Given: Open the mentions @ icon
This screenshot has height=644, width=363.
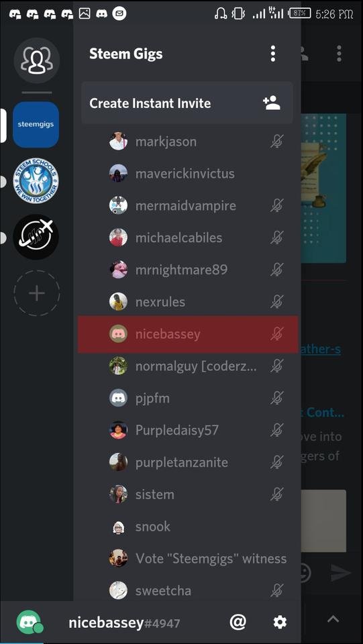Looking at the screenshot, I should (238, 623).
